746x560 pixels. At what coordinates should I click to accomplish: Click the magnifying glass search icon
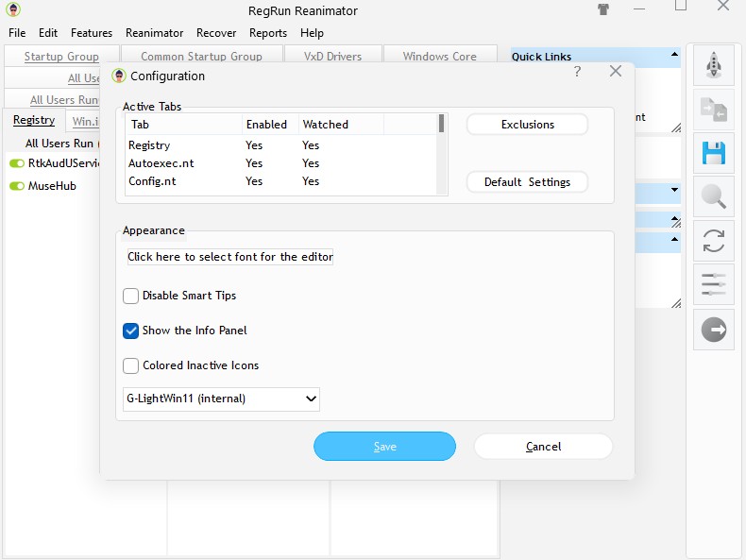tap(713, 197)
